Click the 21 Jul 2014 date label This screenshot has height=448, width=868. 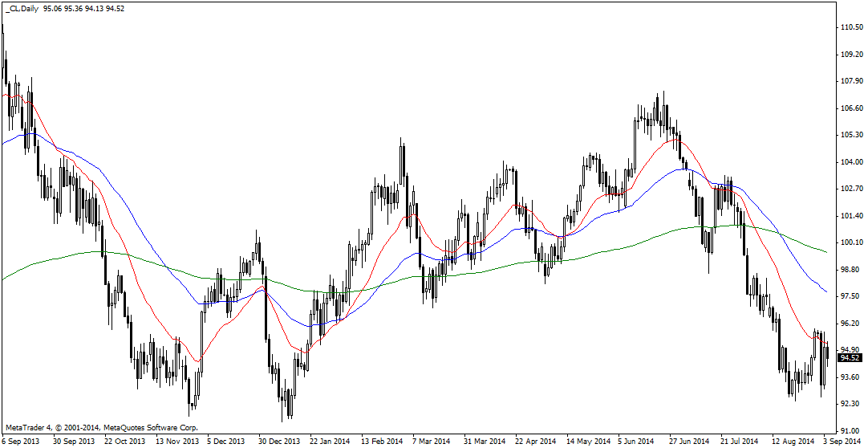click(740, 442)
